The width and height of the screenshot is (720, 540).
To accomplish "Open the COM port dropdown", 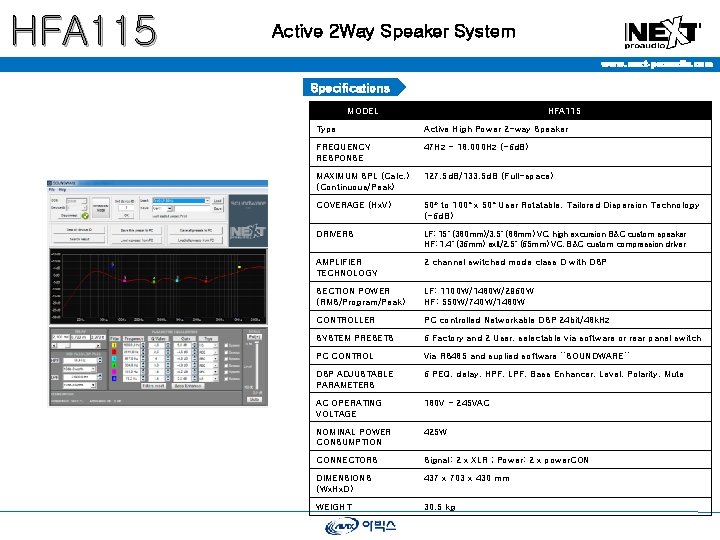I will [77, 201].
